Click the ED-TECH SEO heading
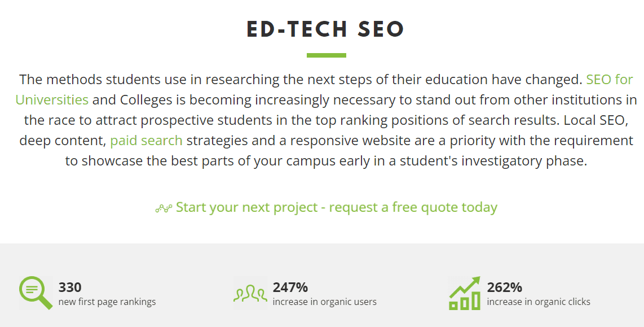This screenshot has width=644, height=327. point(326,29)
